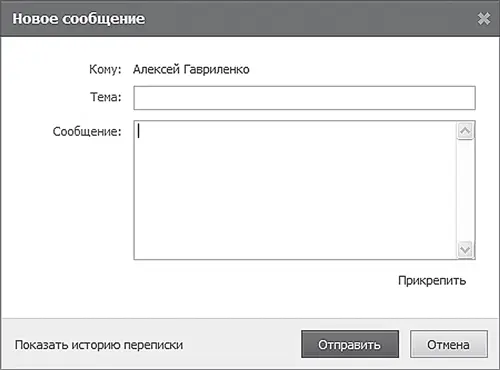Click the Прикрепить attach link
The image size is (500, 370).
pyautogui.click(x=432, y=281)
